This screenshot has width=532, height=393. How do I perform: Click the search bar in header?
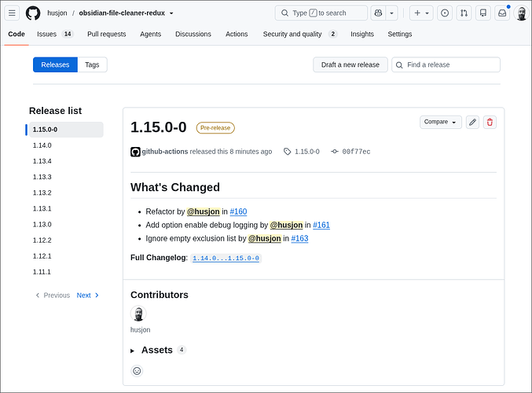pyautogui.click(x=321, y=13)
